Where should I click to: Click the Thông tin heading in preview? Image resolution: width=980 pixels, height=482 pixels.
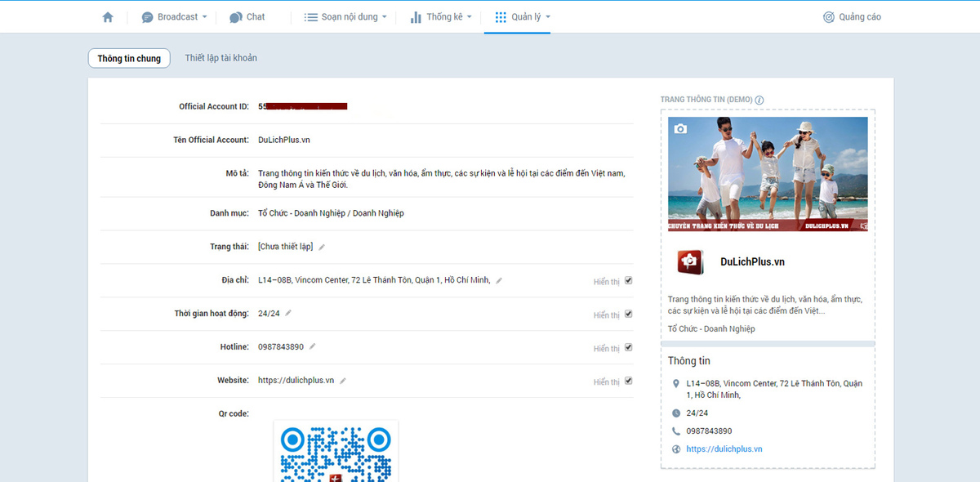pos(689,361)
